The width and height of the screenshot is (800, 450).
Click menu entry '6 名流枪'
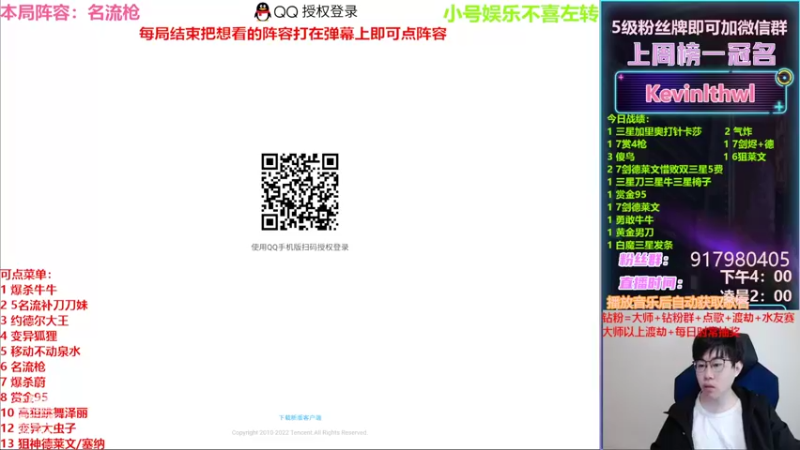click(x=23, y=366)
